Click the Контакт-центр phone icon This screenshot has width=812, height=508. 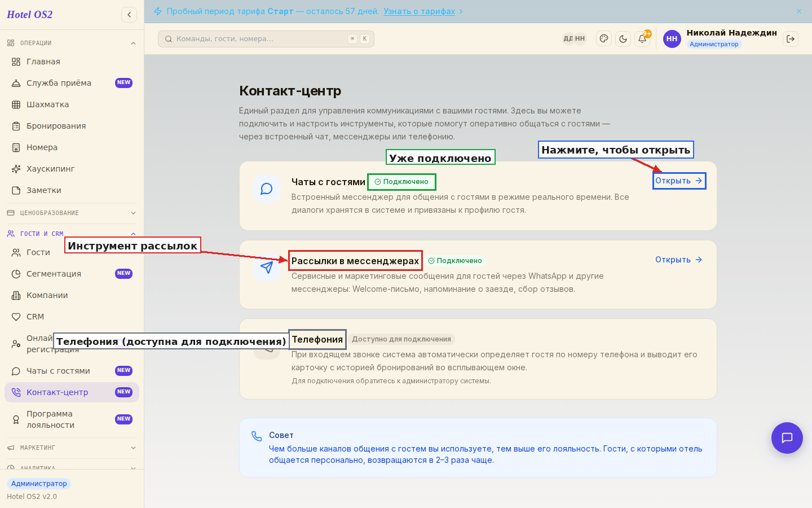(16, 392)
